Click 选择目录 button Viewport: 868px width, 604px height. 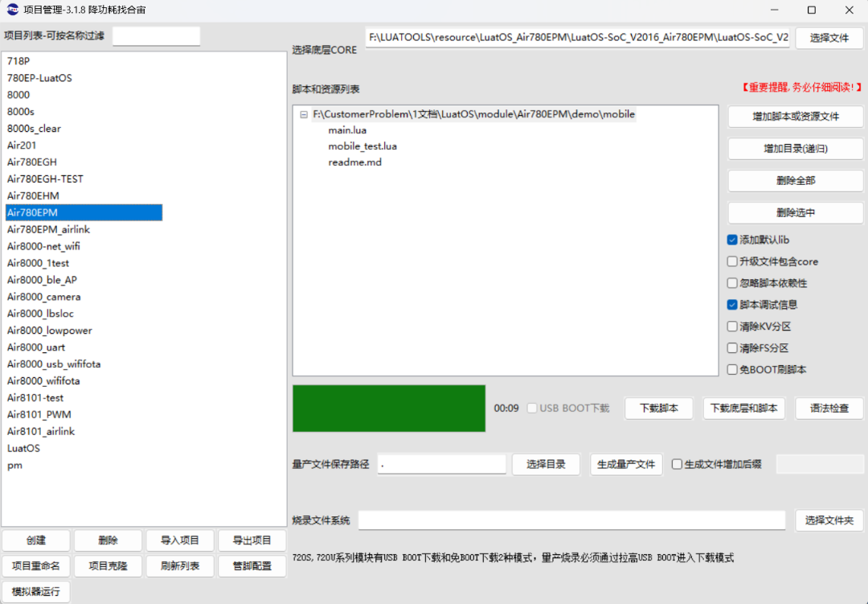[546, 464]
